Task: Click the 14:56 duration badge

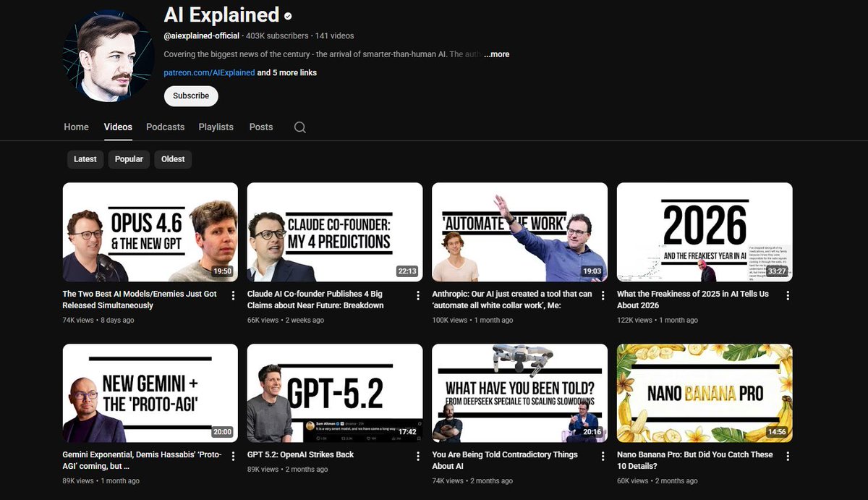Action: coord(777,432)
